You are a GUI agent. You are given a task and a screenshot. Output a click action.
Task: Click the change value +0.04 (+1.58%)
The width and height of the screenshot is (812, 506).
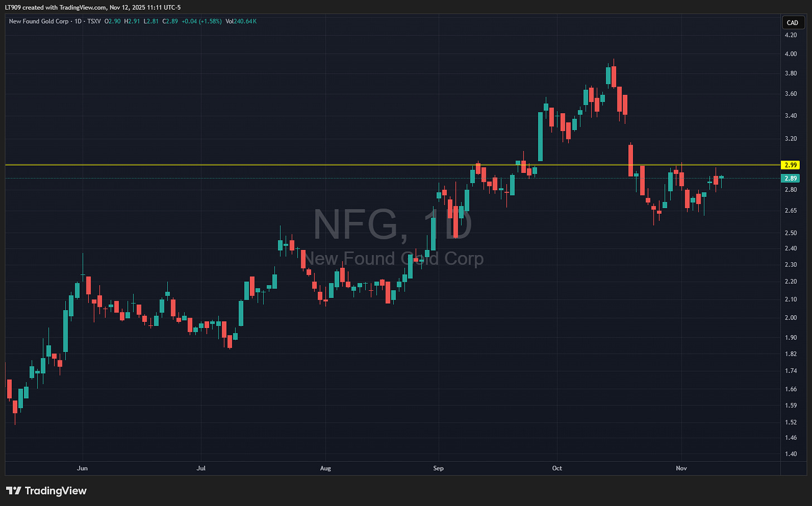tap(202, 21)
